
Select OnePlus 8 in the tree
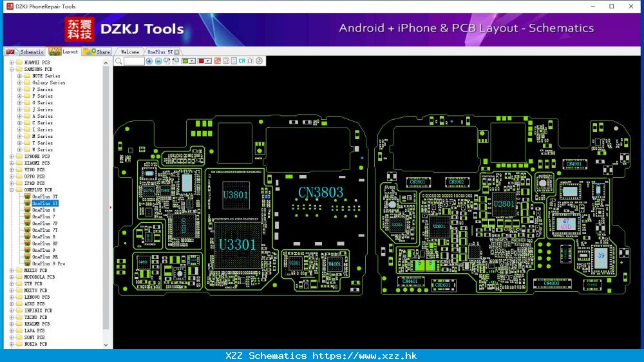point(44,236)
